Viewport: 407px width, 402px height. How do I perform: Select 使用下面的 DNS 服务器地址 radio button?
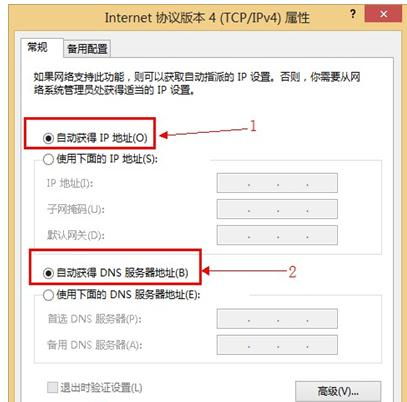[49, 295]
